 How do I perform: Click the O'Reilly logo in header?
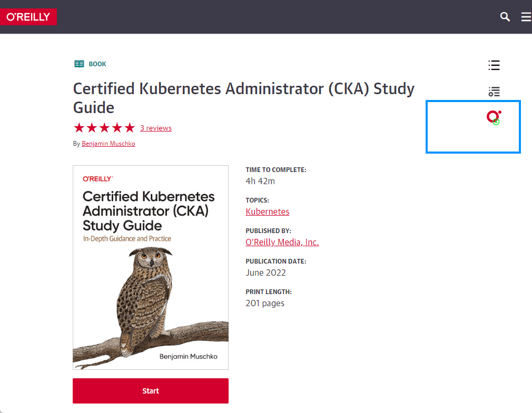pos(28,17)
